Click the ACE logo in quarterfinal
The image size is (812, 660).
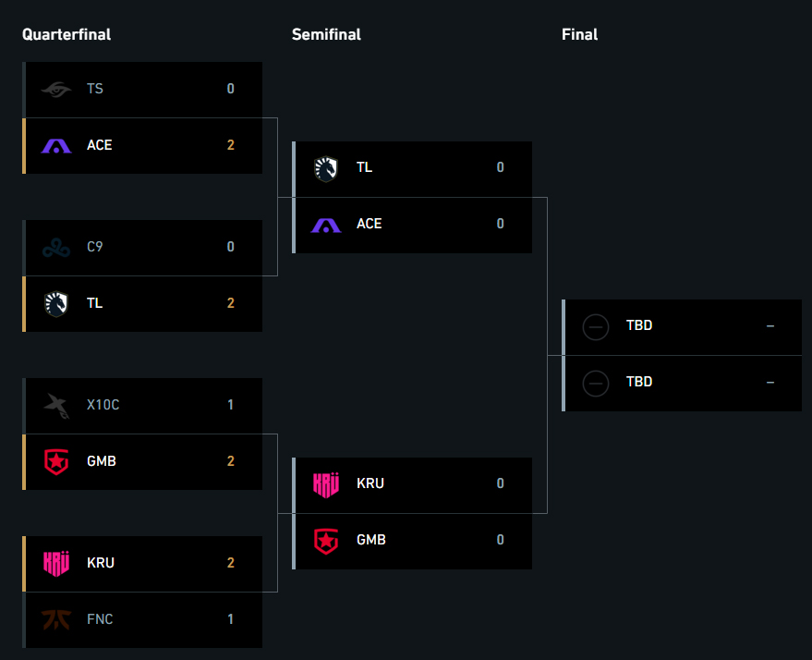pyautogui.click(x=56, y=145)
